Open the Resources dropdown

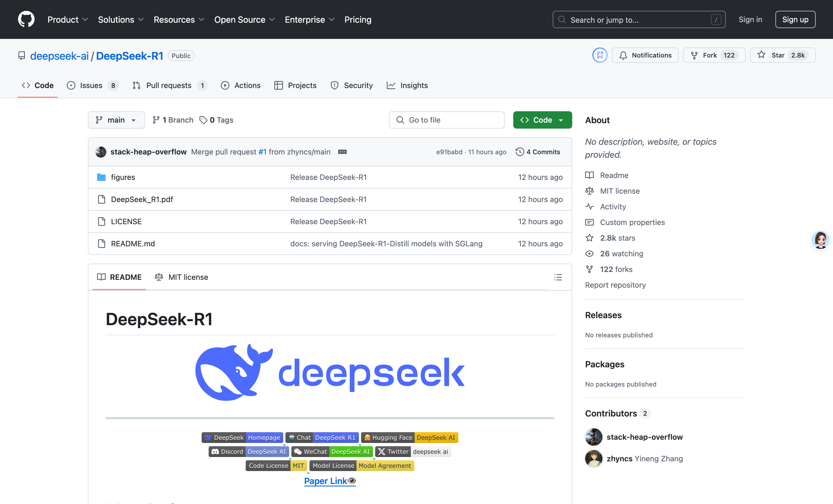coord(179,20)
